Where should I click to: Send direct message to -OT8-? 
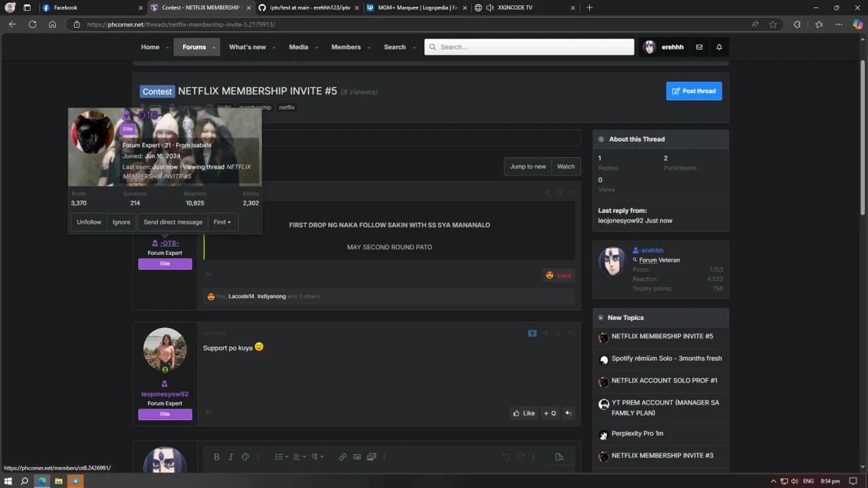[x=173, y=222]
